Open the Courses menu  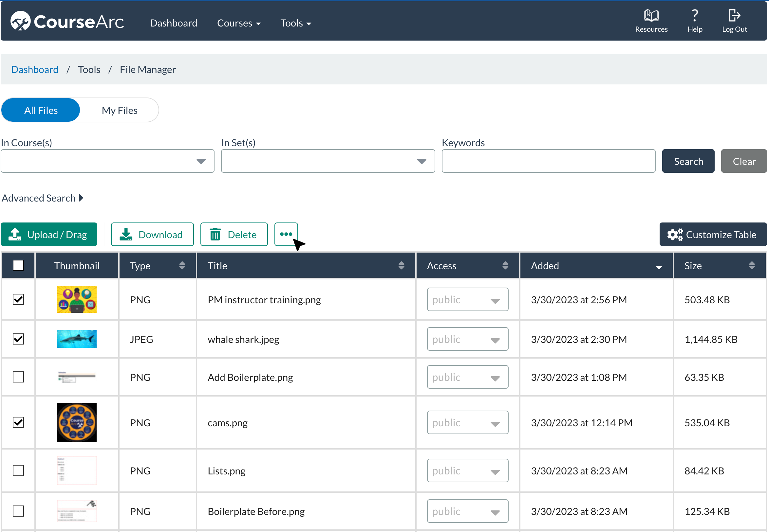(x=238, y=23)
